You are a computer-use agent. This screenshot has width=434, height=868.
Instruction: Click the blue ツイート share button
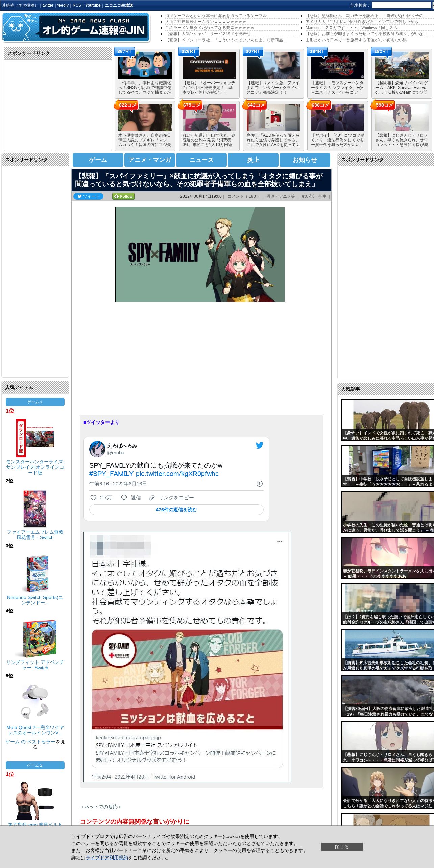tap(88, 196)
